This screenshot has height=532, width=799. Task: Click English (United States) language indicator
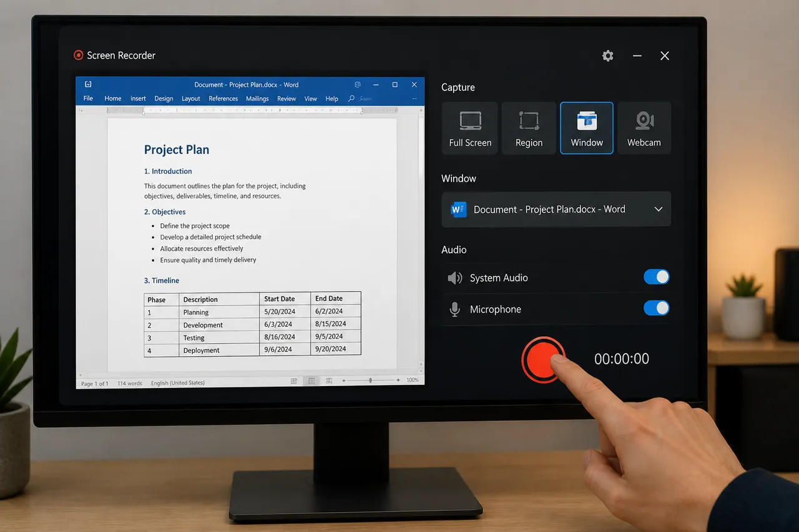[x=178, y=383]
